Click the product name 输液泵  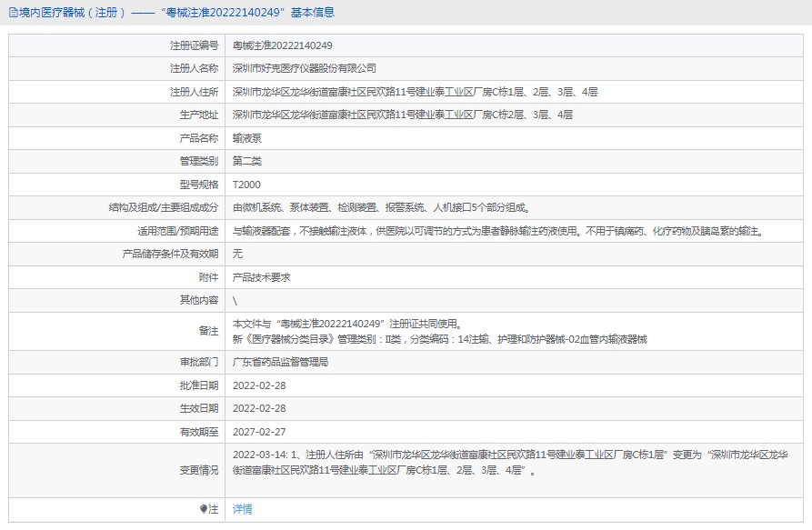[248, 138]
